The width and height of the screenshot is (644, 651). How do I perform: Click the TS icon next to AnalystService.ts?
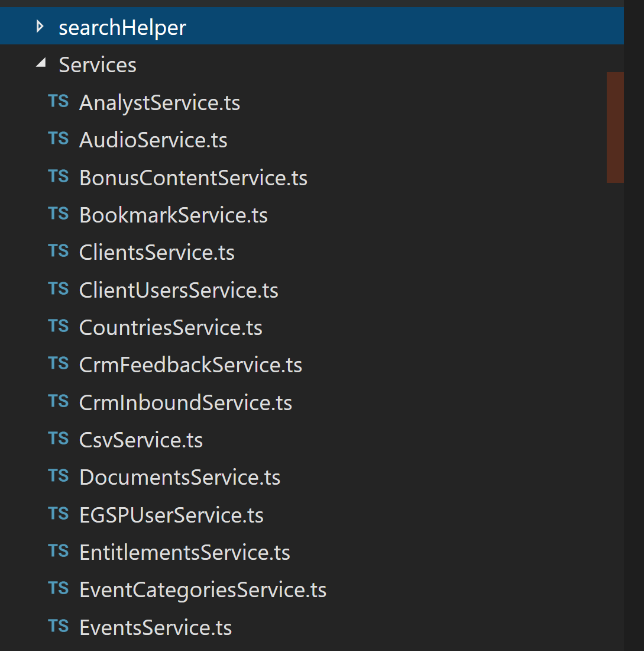coord(57,101)
